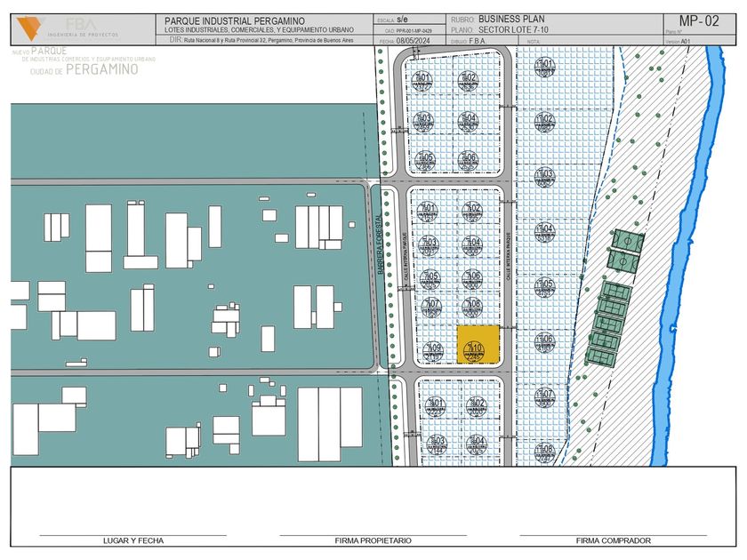The width and height of the screenshot is (747, 560).
Task: Click the 'F.B.A.' dibujo value
Action: point(478,41)
